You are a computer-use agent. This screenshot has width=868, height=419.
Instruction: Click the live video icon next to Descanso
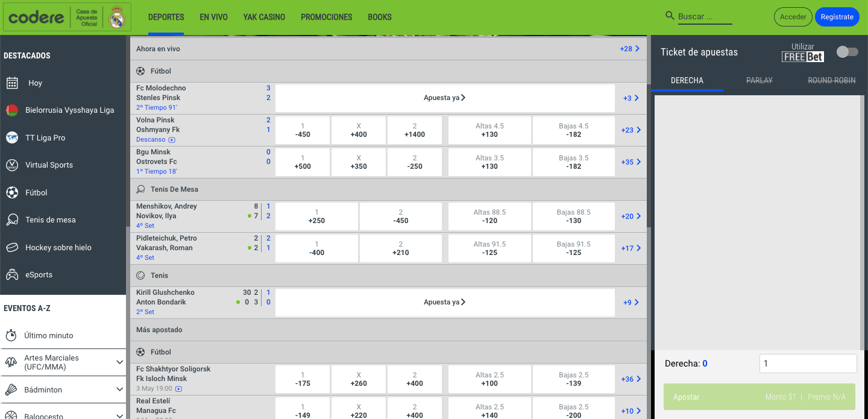click(x=172, y=140)
